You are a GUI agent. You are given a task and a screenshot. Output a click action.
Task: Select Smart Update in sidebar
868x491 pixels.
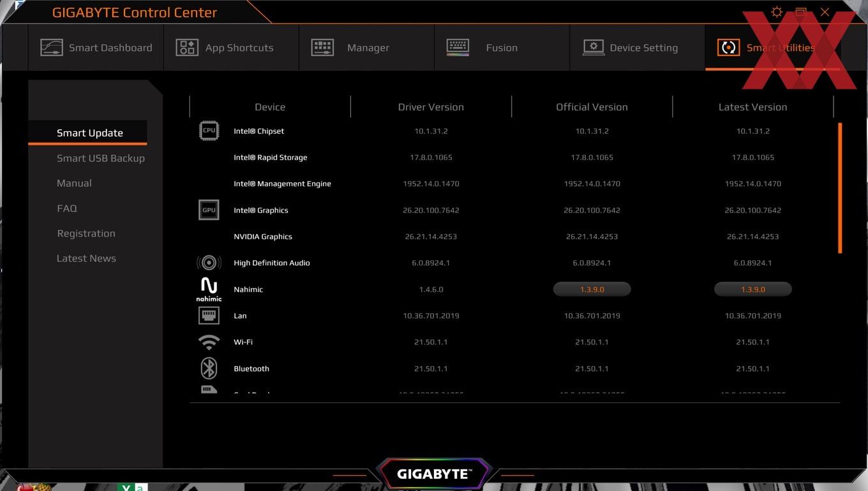pyautogui.click(x=90, y=133)
